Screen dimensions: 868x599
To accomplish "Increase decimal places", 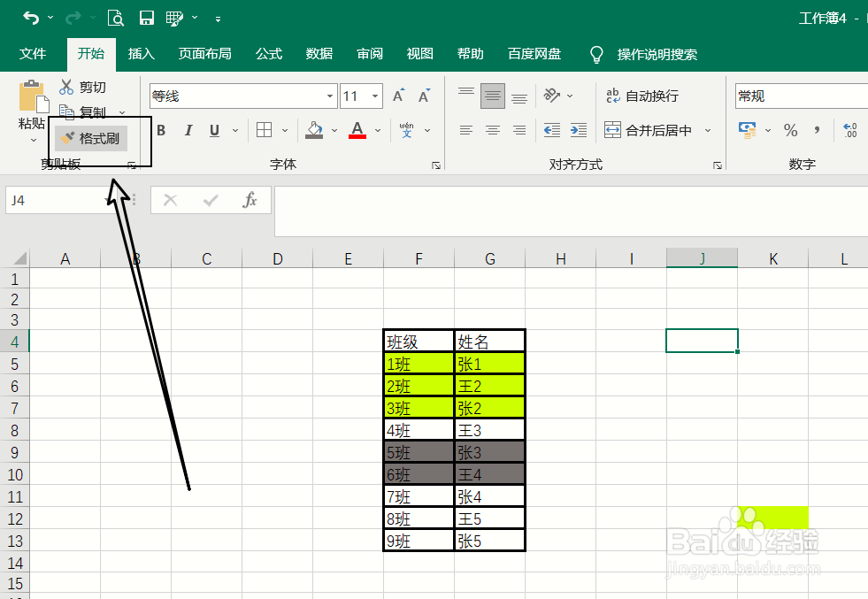I will tap(850, 130).
